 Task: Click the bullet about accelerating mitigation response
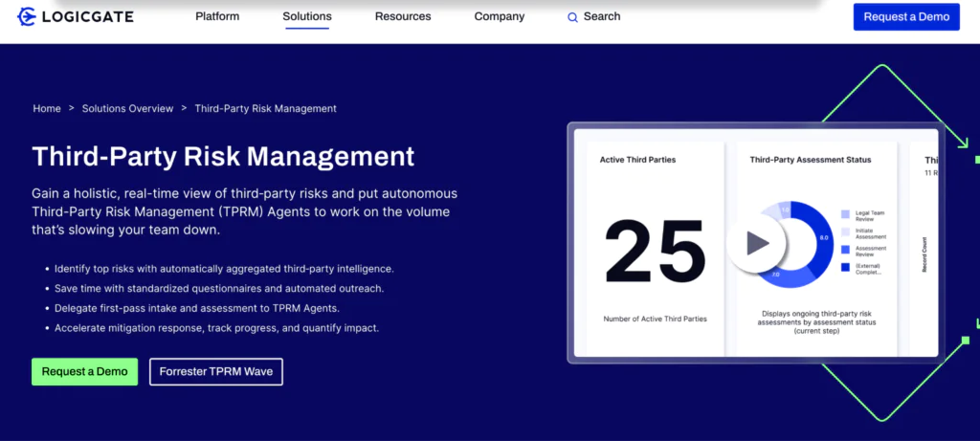[x=216, y=328]
